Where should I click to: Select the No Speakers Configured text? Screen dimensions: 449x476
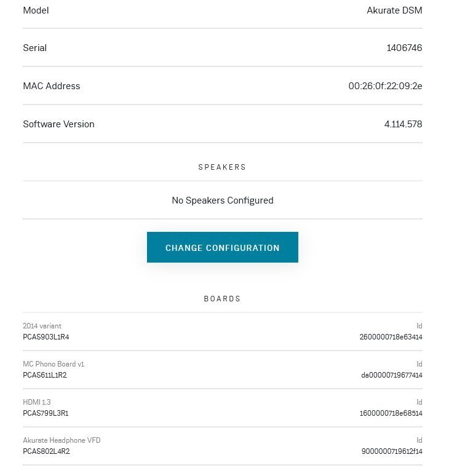click(x=222, y=200)
